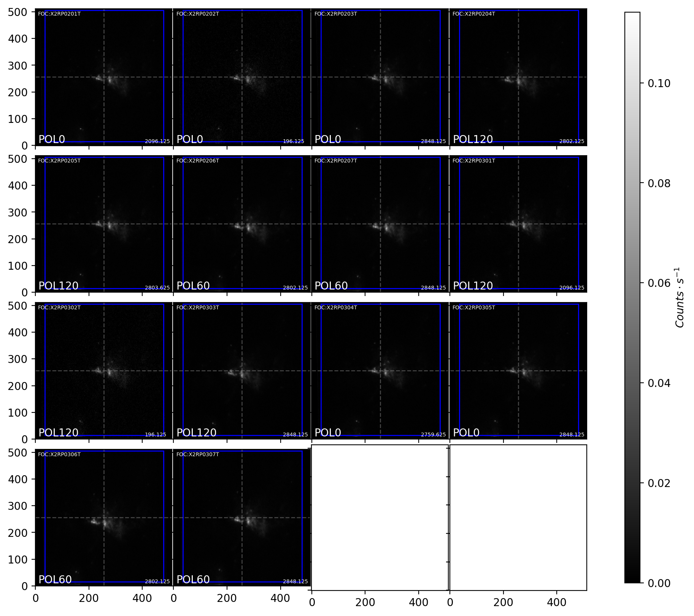694x616 pixels.
Task: Open the FOC:X2RP0204T image panel
Action: (x=518, y=77)
